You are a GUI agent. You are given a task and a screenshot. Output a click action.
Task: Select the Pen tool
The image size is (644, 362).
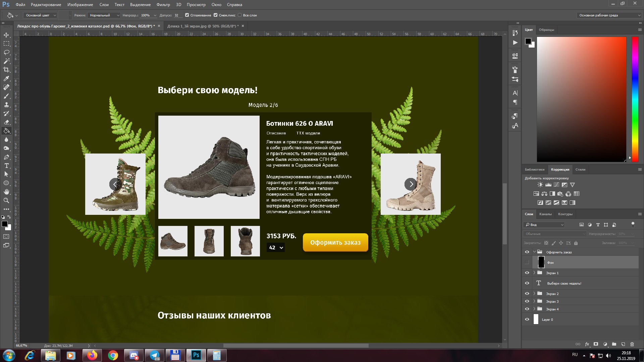coord(6,157)
